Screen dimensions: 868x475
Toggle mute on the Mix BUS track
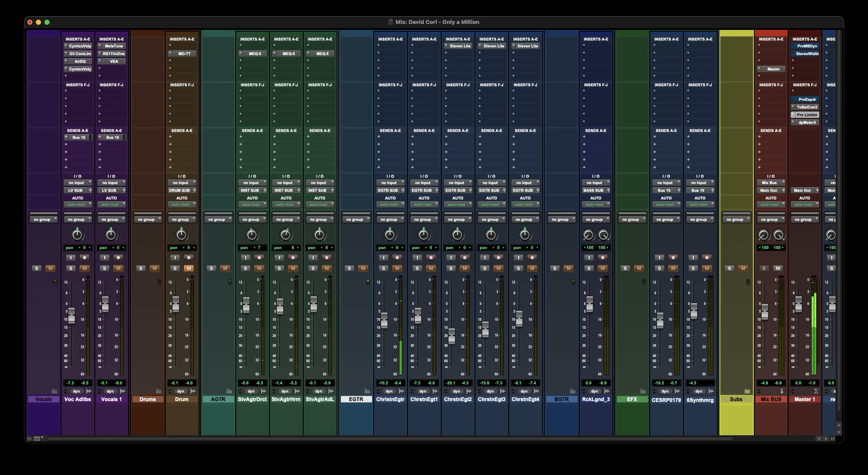point(778,268)
